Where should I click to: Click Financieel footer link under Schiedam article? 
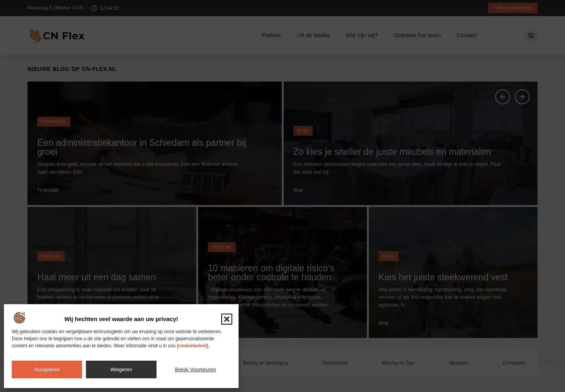(x=48, y=190)
